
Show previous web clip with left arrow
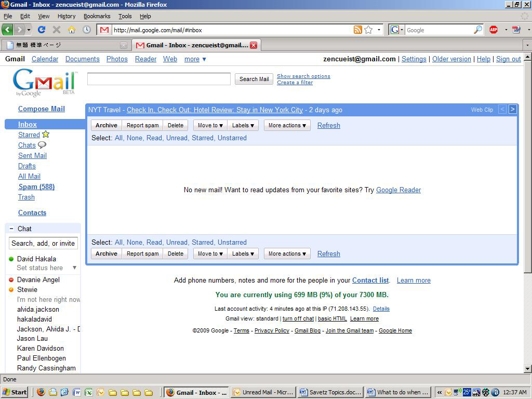click(502, 109)
